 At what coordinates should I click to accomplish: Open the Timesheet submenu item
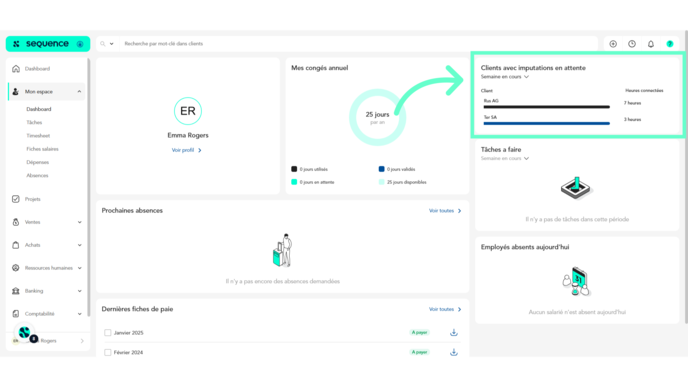[x=38, y=136]
